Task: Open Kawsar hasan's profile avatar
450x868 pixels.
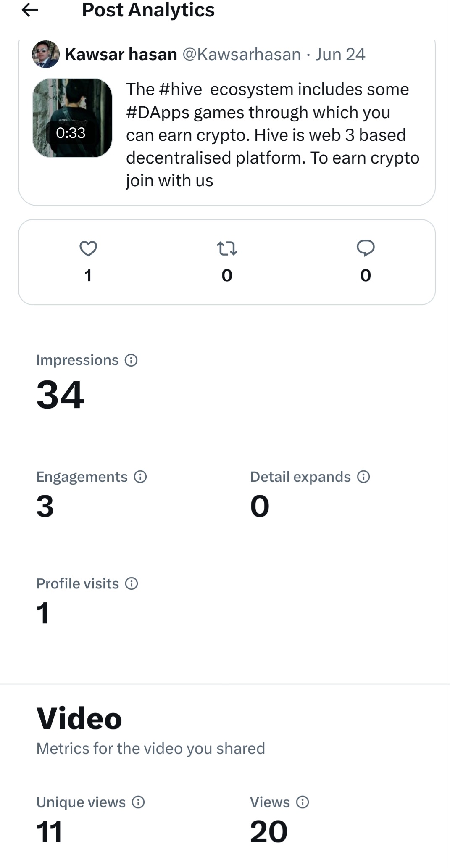Action: tap(46, 54)
